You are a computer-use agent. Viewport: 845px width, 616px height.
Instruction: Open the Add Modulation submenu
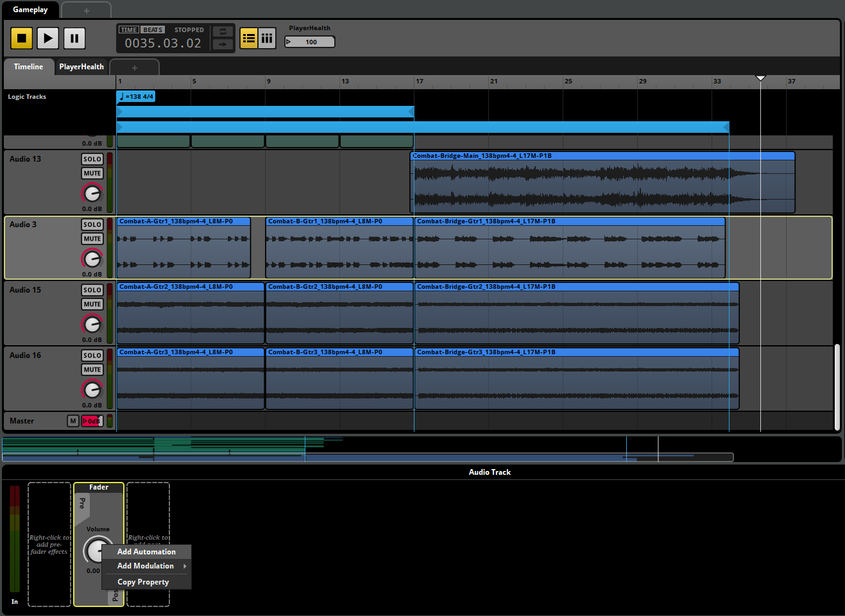click(x=146, y=566)
